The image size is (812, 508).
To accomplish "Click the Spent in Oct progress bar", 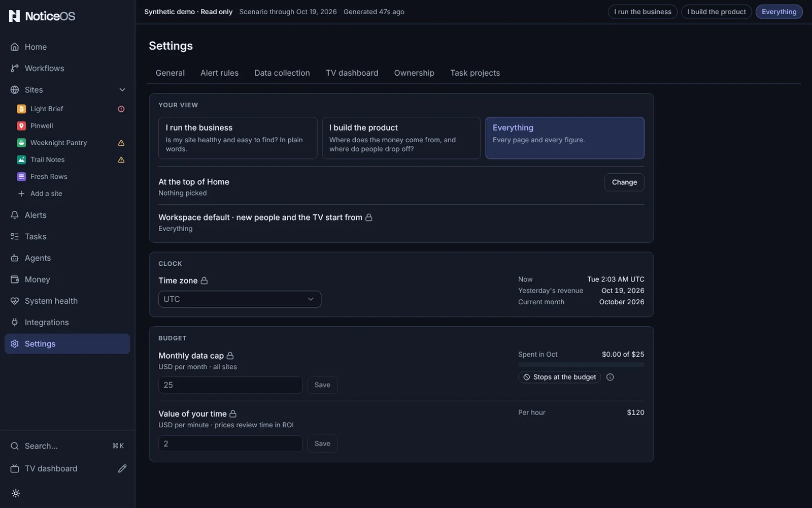I will [x=581, y=365].
